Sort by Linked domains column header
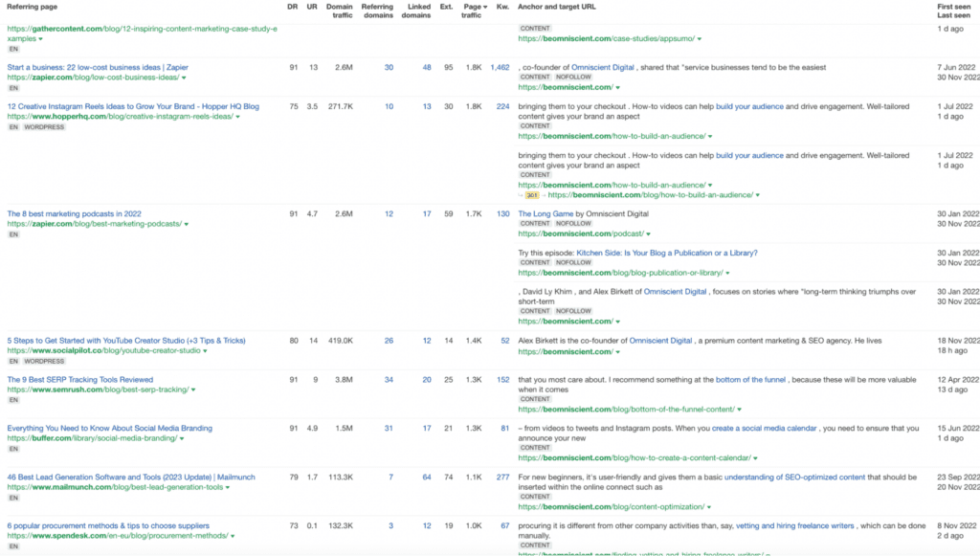The image size is (980, 556). coord(416,11)
